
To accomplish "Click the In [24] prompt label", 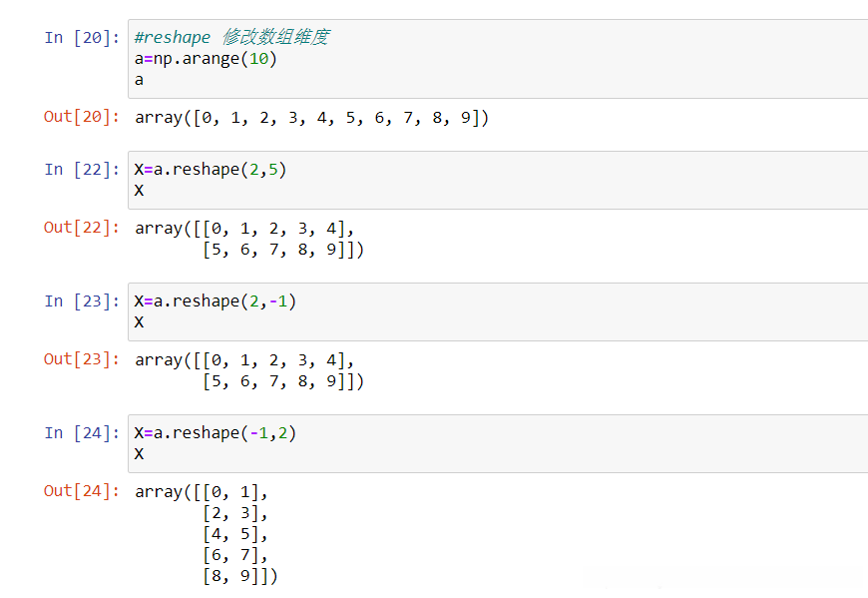I will pos(82,433).
